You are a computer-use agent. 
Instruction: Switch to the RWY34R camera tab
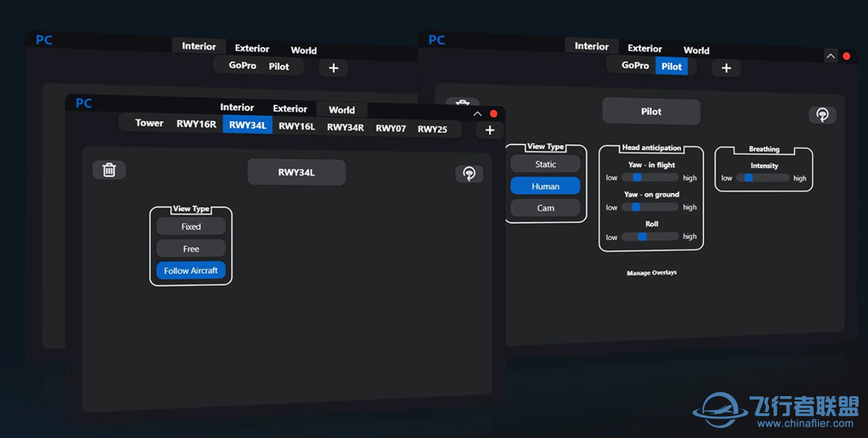click(x=345, y=127)
